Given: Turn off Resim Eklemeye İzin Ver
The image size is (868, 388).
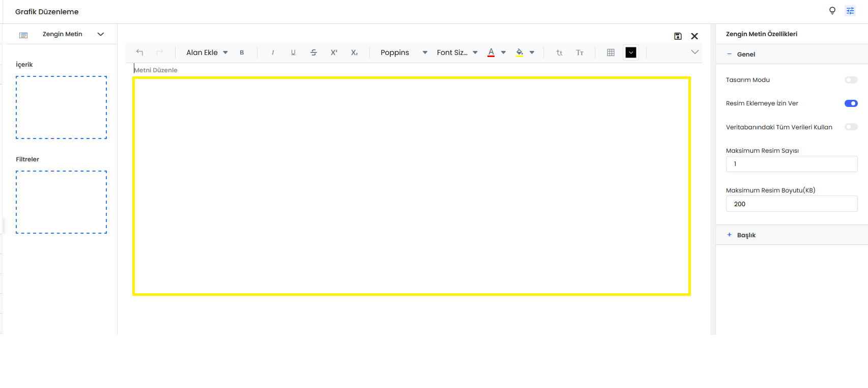Looking at the screenshot, I should [x=851, y=103].
